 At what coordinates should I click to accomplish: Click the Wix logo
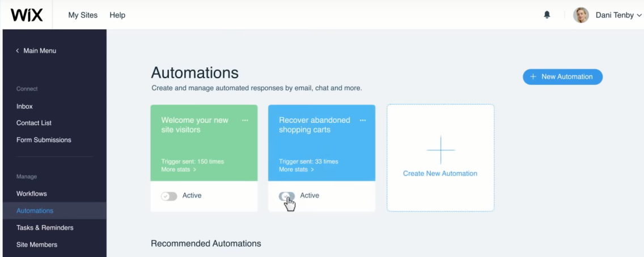tap(27, 15)
